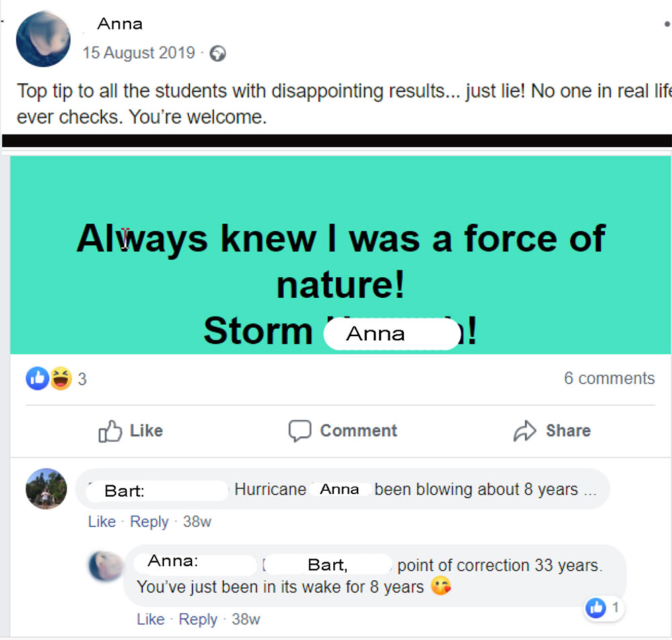Click Anna's name in the post header

point(120,24)
